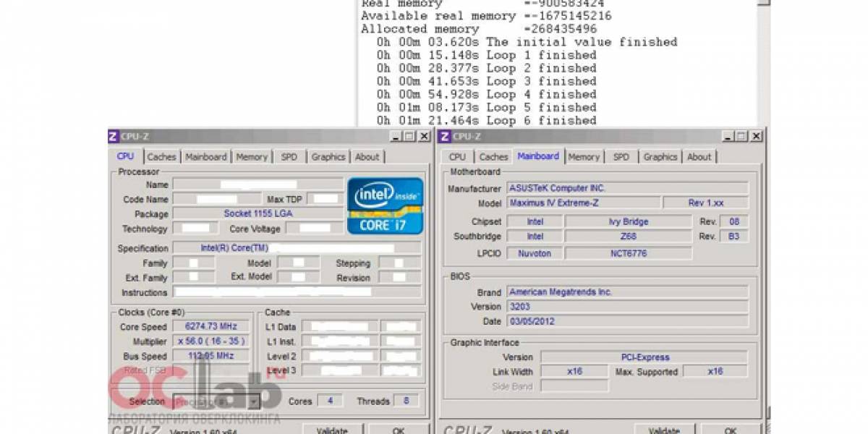868x434 pixels.
Task: Open the Caches tab in left CPU-Z window
Action: (x=161, y=156)
